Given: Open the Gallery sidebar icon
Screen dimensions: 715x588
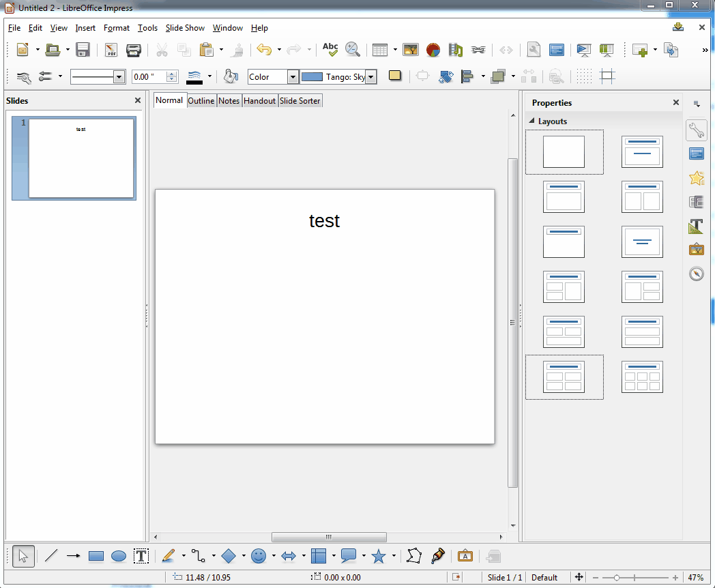Looking at the screenshot, I should point(696,250).
